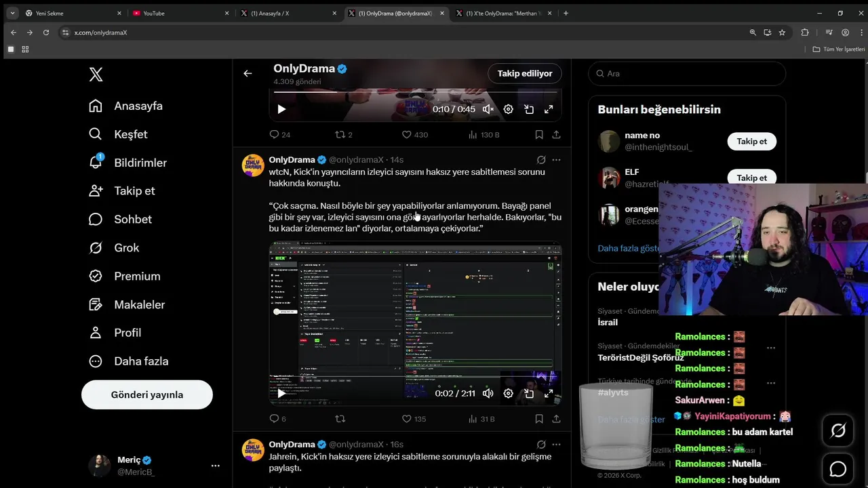Open Premium page
868x488 pixels.
click(125, 277)
